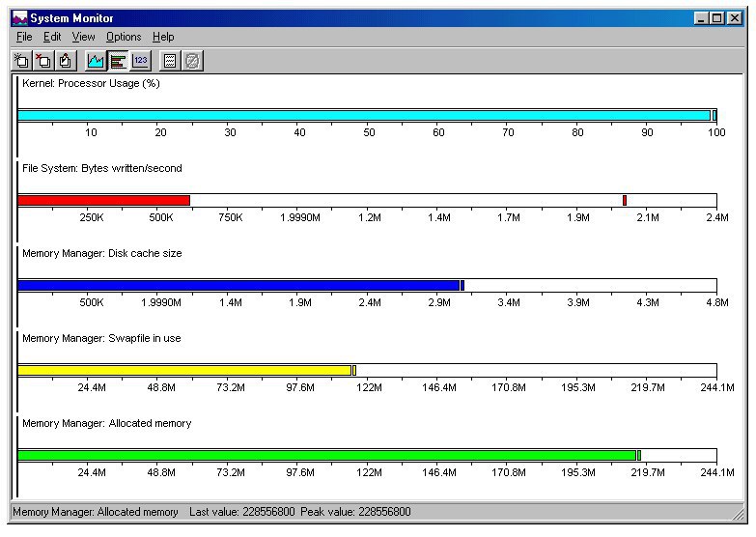756x537 pixels.
Task: Click the System Monitor title bar icon
Action: 19,18
